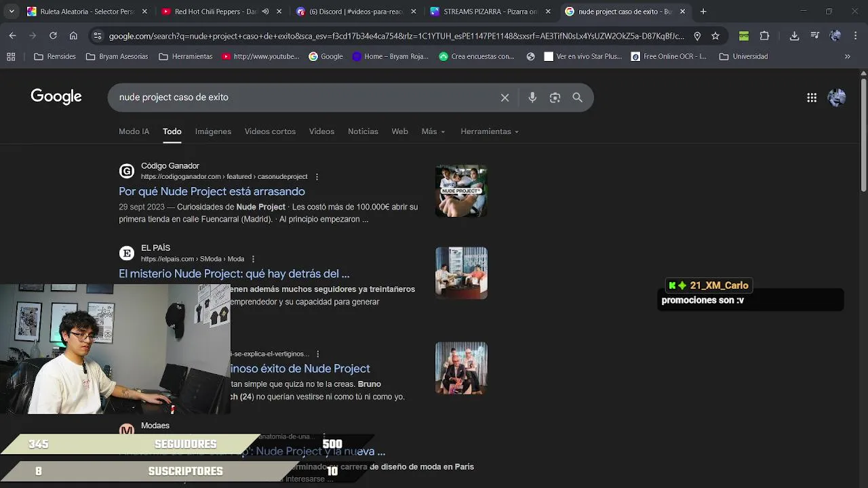This screenshot has width=868, height=488.
Task: Open the Código Ganador result thumbnail
Action: pos(461,191)
